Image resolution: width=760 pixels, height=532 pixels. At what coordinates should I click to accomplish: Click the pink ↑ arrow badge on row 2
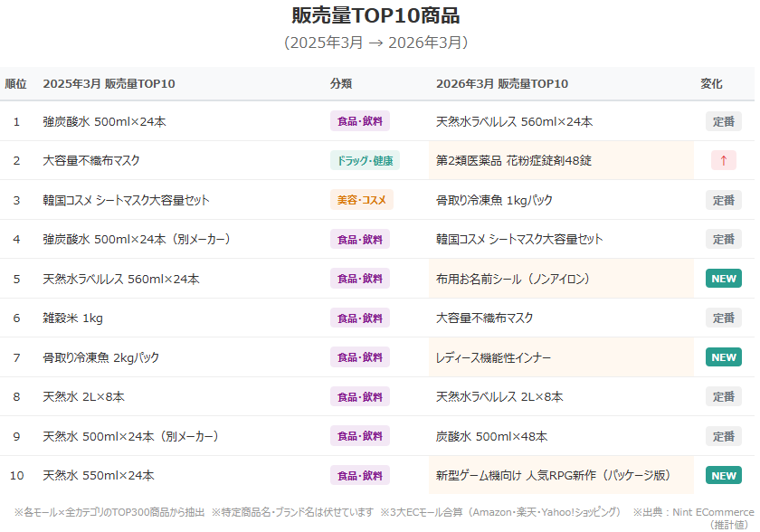click(x=723, y=161)
